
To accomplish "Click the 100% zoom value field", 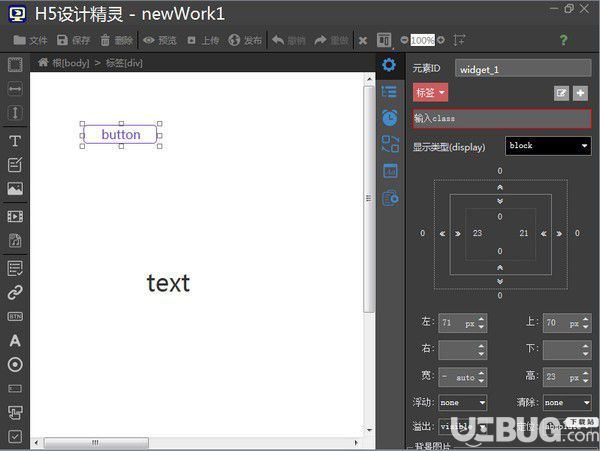I will (x=422, y=40).
